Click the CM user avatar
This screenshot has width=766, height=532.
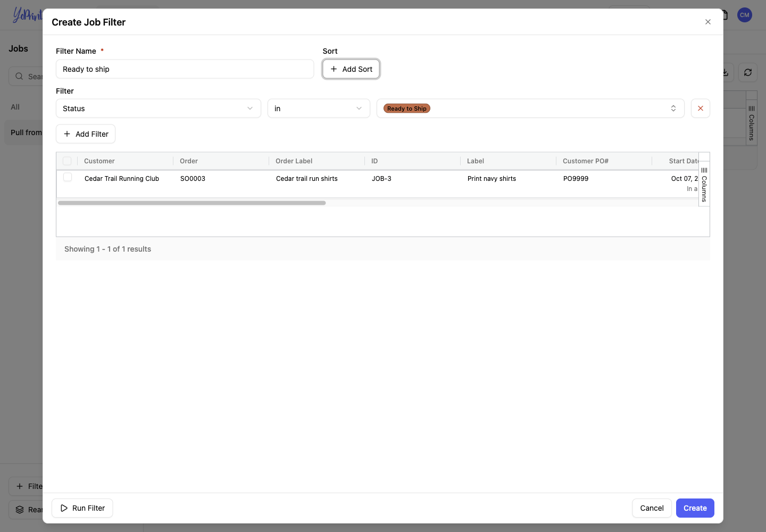(x=745, y=15)
